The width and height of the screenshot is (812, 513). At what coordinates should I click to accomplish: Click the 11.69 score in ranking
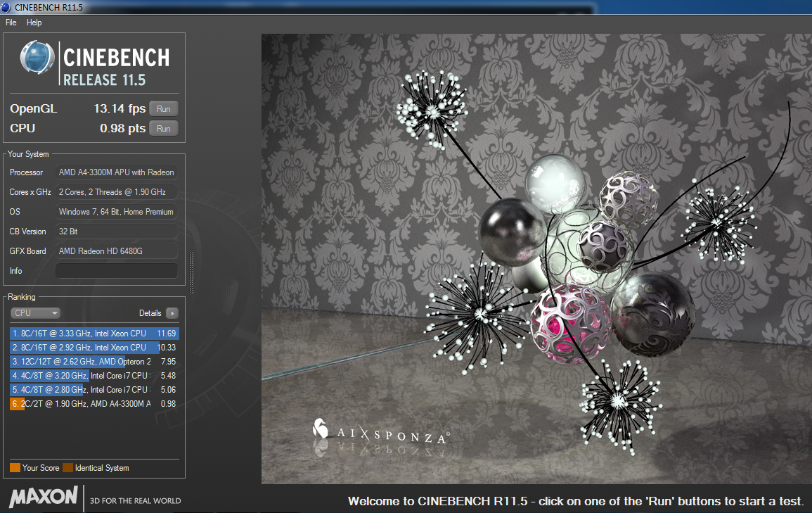pos(166,333)
